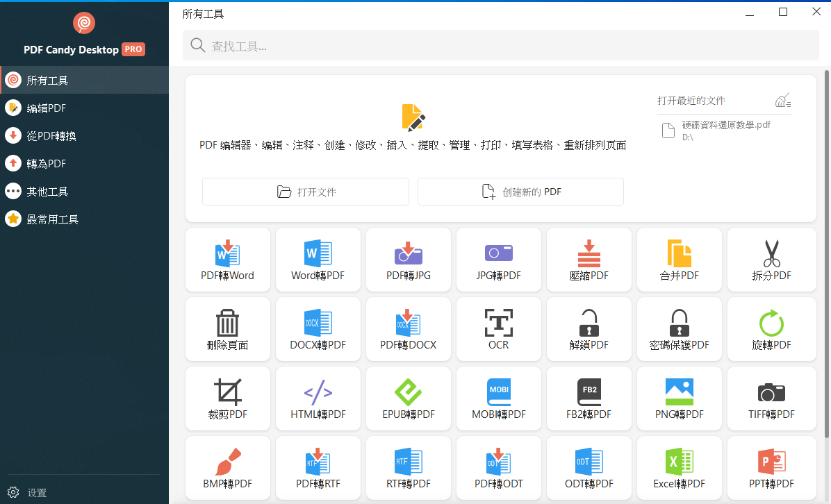Image resolution: width=831 pixels, height=504 pixels.
Task: Click the PRO badge
Action: (x=133, y=49)
